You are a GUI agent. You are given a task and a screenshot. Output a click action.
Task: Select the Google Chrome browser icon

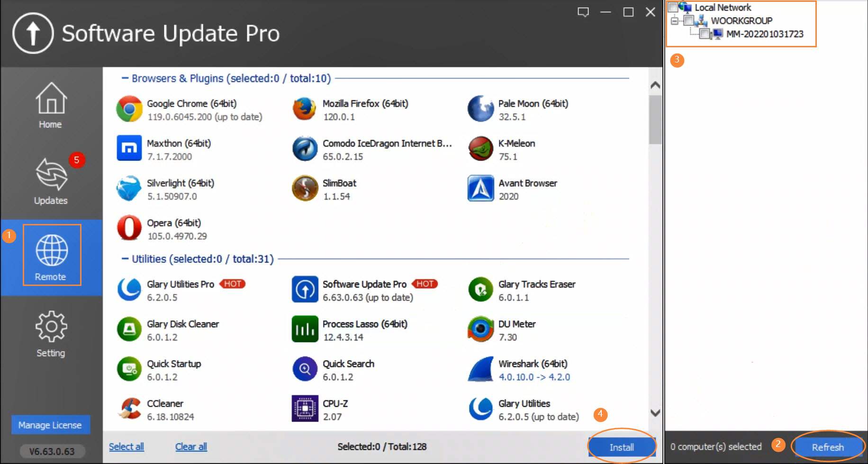129,108
